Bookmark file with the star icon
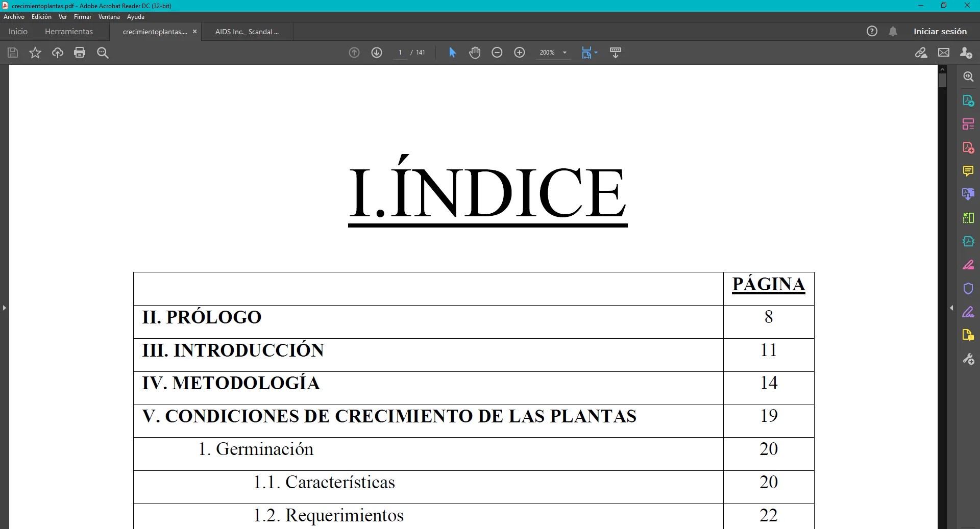Screen dimensions: 980x529 click(x=35, y=53)
